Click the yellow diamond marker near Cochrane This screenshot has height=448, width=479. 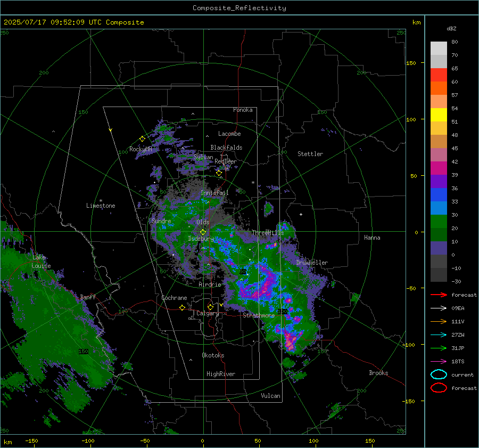tap(183, 307)
